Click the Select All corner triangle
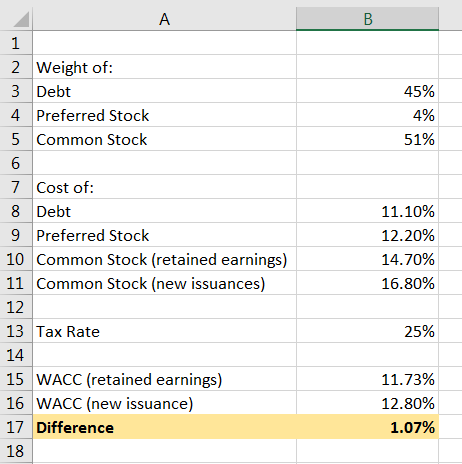Screen dimensions: 462x464 [21, 19]
